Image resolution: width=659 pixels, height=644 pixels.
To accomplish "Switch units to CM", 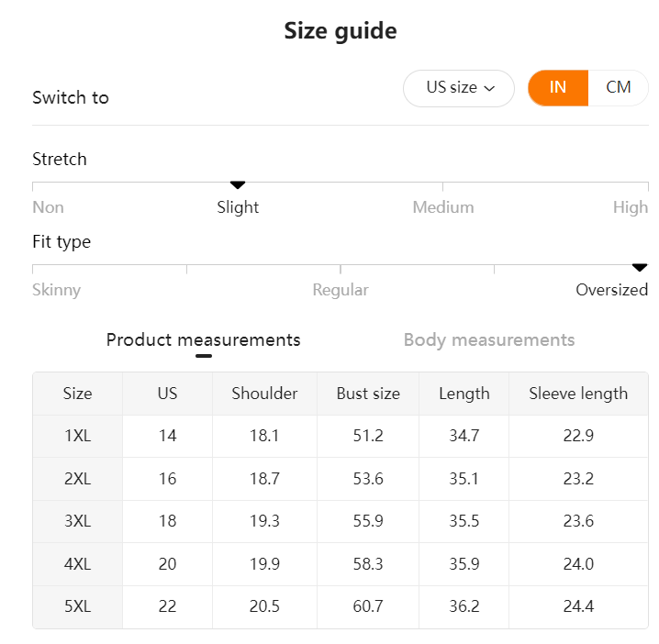I will pyautogui.click(x=618, y=88).
